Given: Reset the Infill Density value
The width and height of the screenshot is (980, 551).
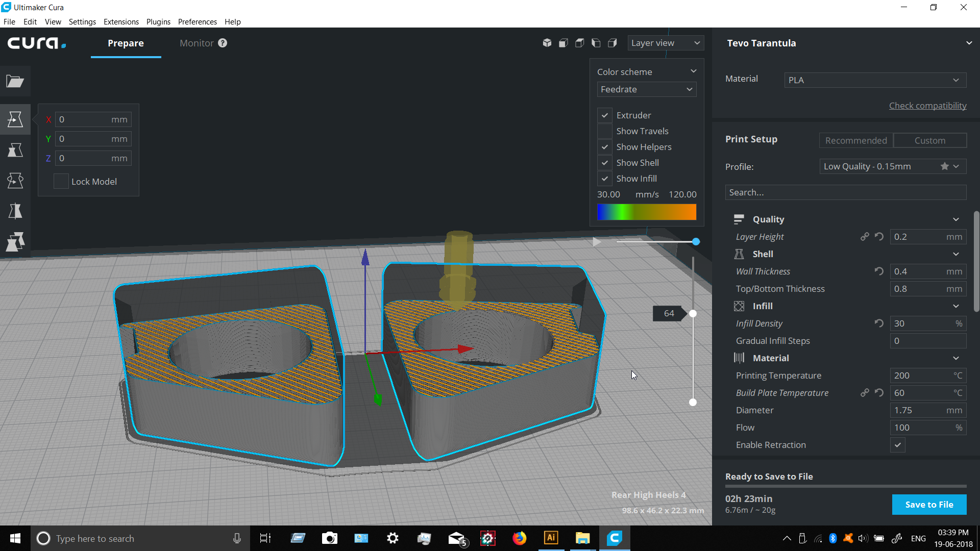Looking at the screenshot, I should [x=879, y=323].
